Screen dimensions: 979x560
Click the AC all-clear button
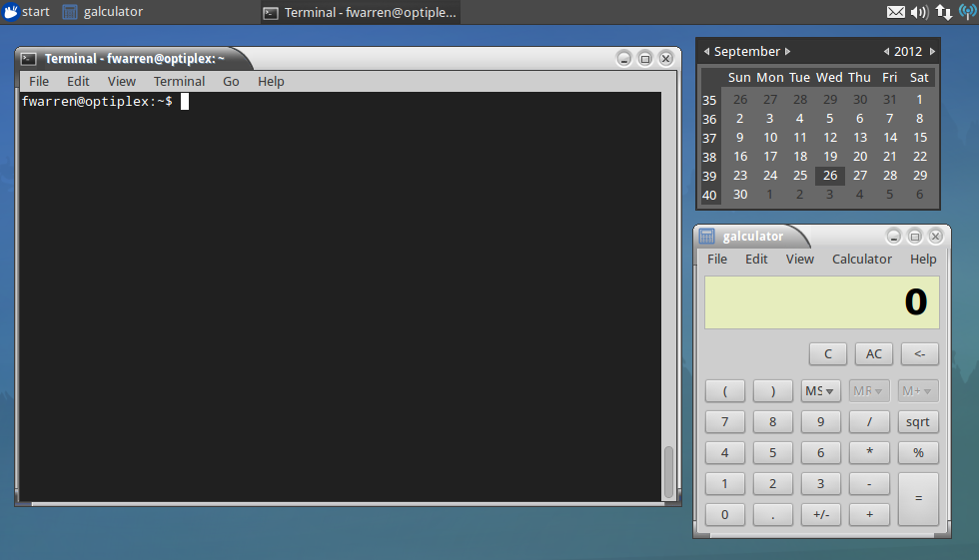pos(873,354)
